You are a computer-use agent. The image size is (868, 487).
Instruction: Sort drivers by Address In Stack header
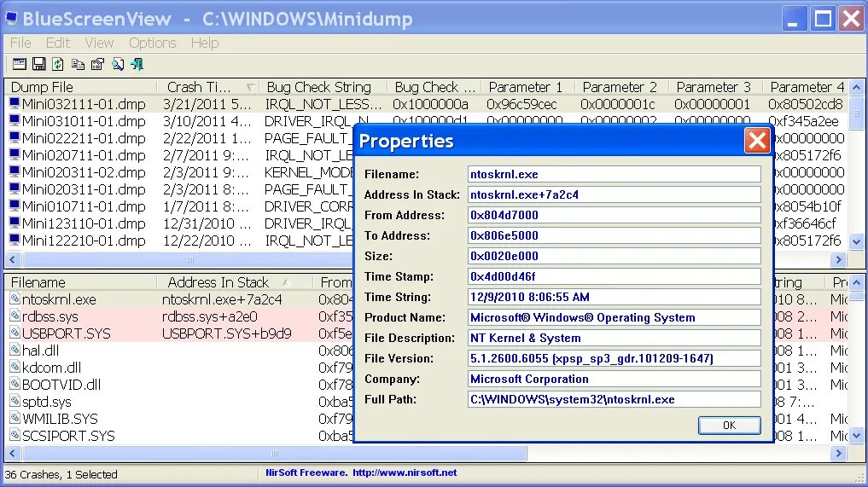tap(235, 282)
